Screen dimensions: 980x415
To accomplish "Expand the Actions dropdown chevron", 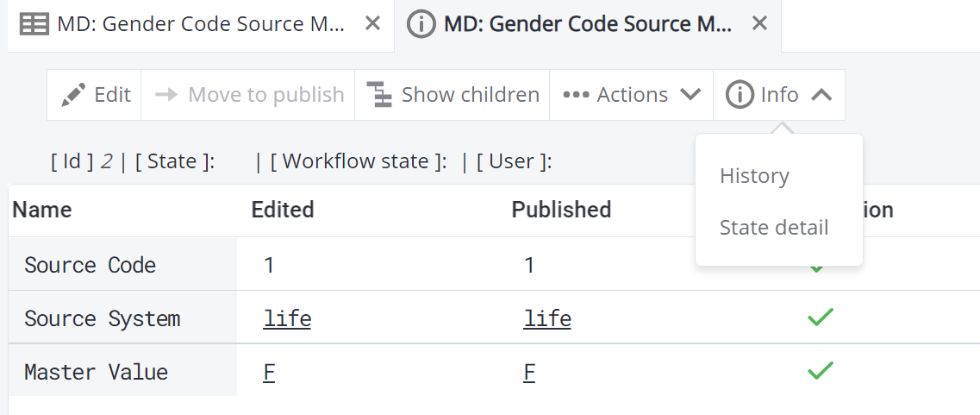I will pyautogui.click(x=690, y=95).
